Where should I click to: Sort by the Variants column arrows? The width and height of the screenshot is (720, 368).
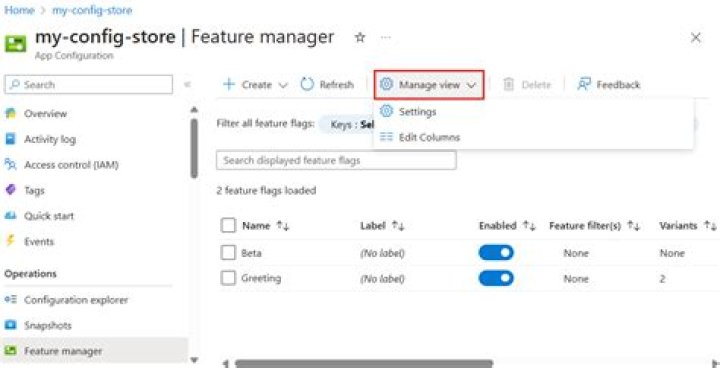click(711, 226)
